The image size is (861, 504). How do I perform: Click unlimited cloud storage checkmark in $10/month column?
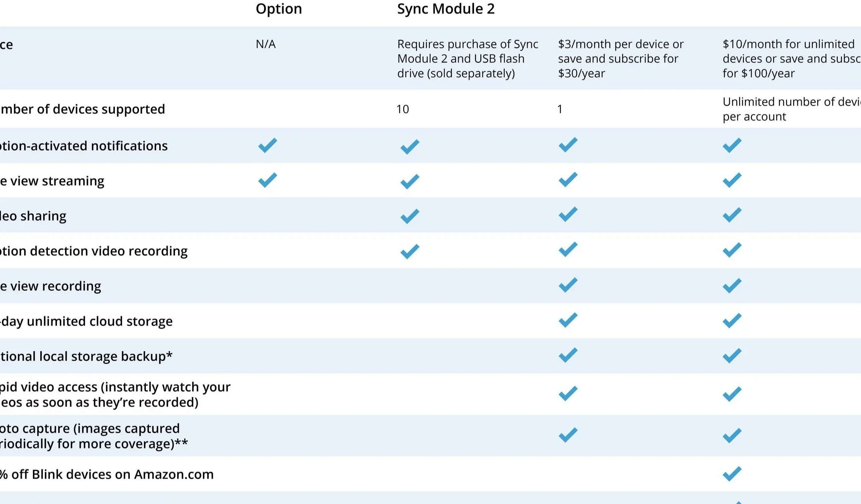tap(732, 321)
